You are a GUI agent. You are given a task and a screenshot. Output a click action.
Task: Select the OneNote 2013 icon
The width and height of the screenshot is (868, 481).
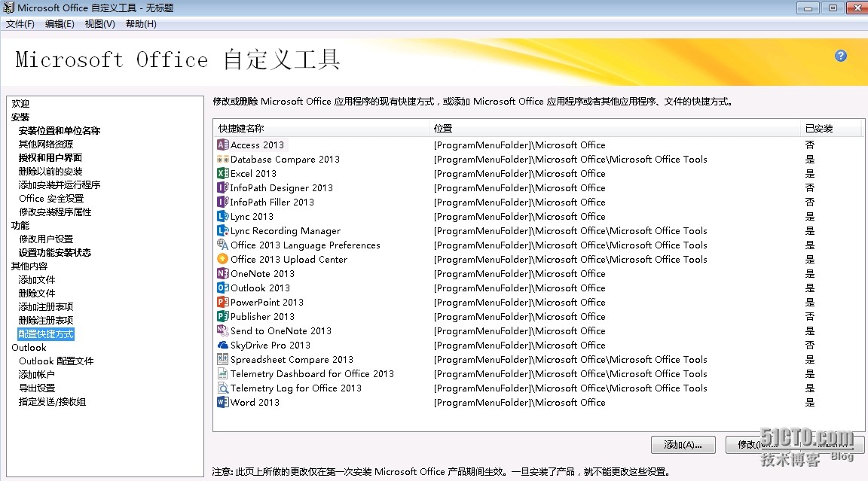(222, 274)
